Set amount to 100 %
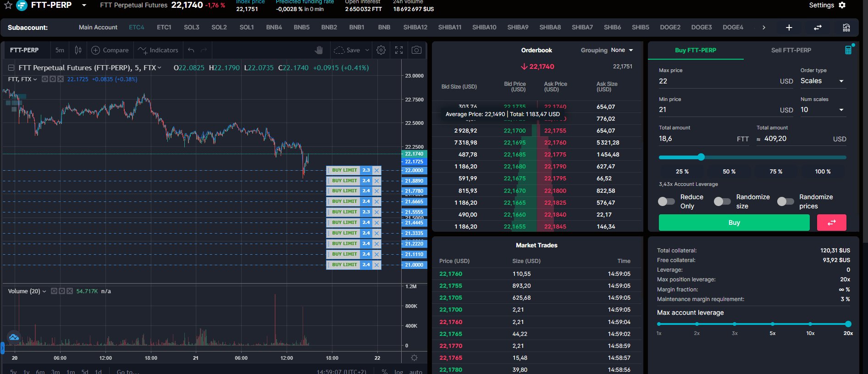The width and height of the screenshot is (868, 374). coord(823,172)
